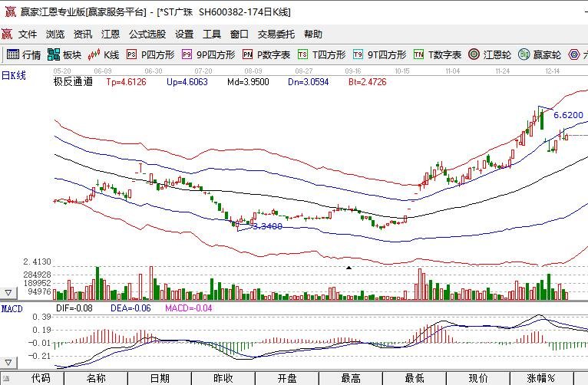Click the T数字表 toolbar label

(444, 55)
